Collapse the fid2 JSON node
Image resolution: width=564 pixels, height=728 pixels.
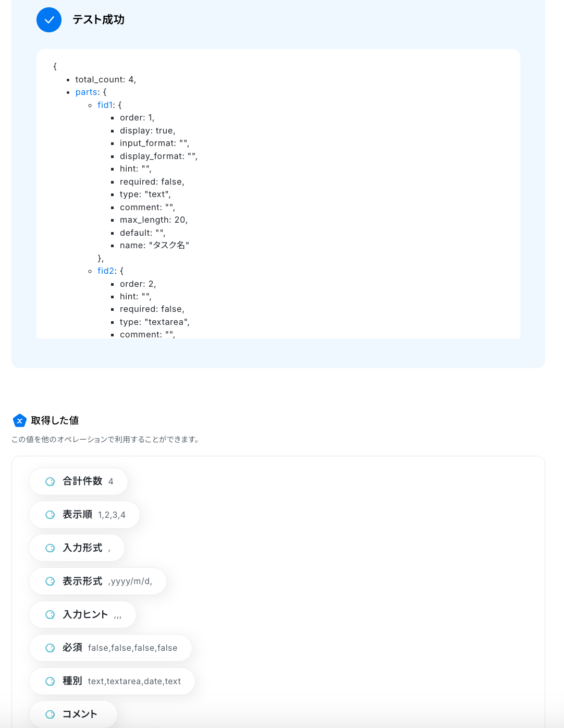pos(105,271)
